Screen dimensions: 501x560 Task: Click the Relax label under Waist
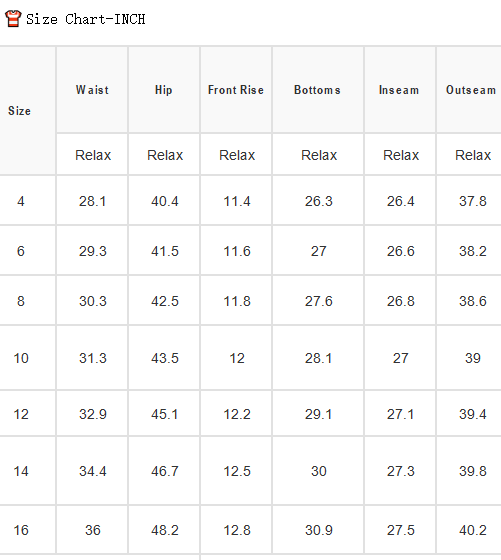click(93, 155)
